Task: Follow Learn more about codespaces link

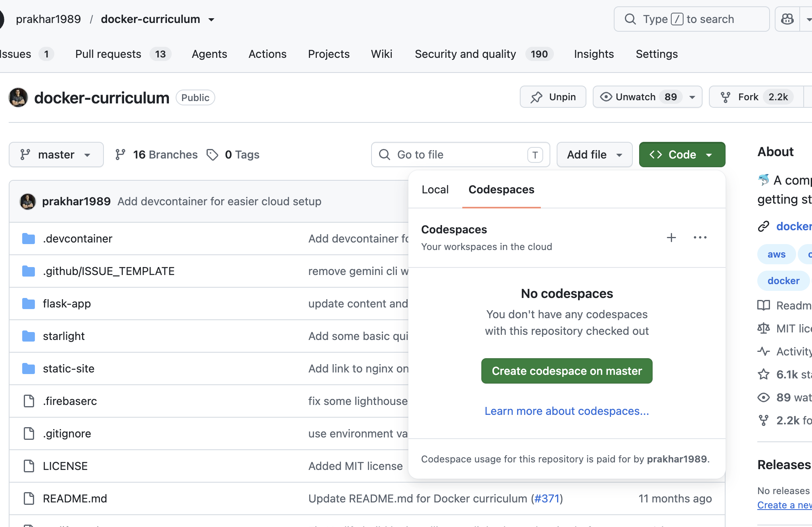Action: (567, 411)
